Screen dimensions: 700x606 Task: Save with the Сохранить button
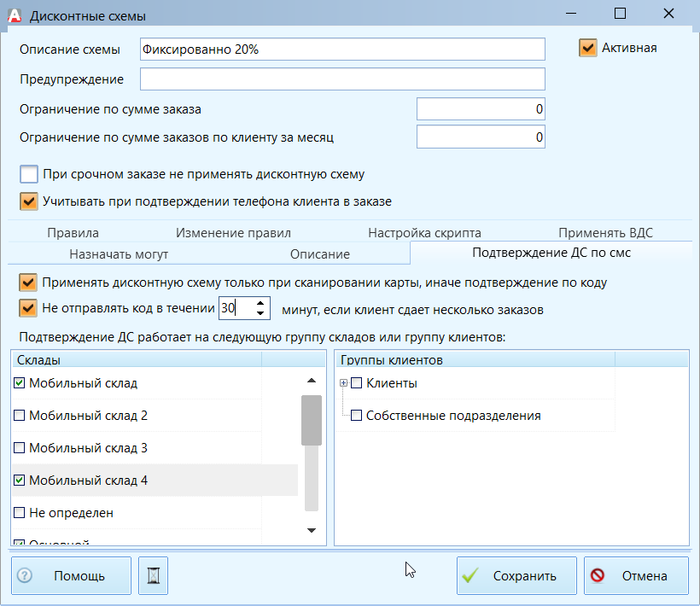click(516, 575)
